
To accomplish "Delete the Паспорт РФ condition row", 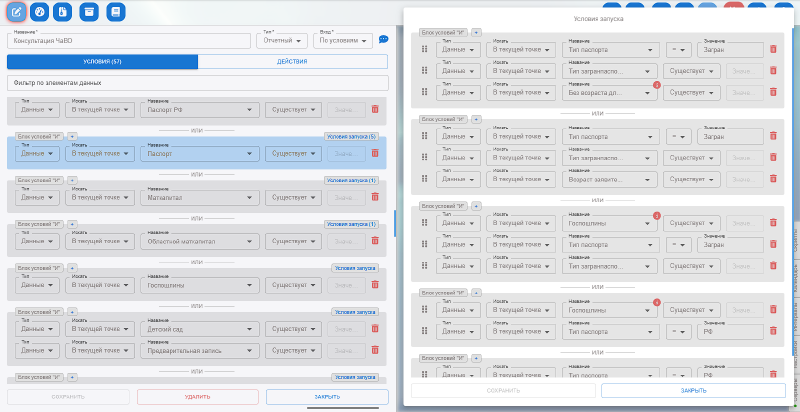I will click(x=375, y=110).
